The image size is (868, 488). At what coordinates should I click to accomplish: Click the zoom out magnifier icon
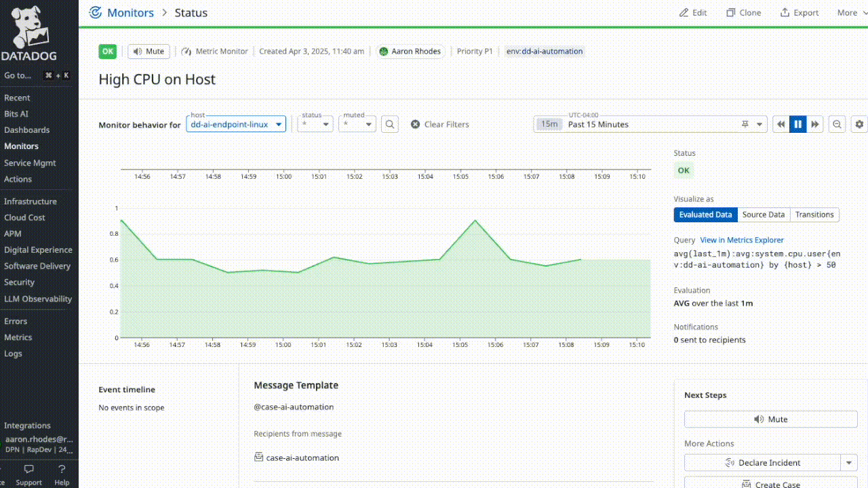pos(837,125)
